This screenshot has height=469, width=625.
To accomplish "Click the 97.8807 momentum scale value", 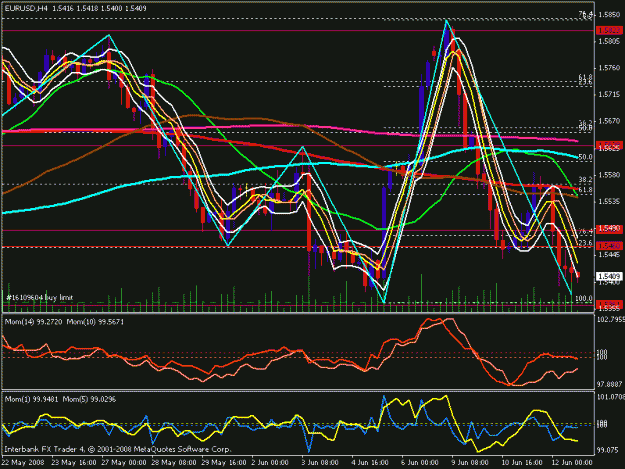I will pyautogui.click(x=610, y=385).
